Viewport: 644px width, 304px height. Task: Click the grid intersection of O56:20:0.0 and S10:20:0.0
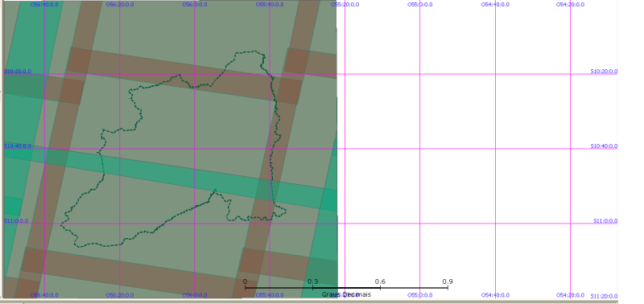click(119, 74)
